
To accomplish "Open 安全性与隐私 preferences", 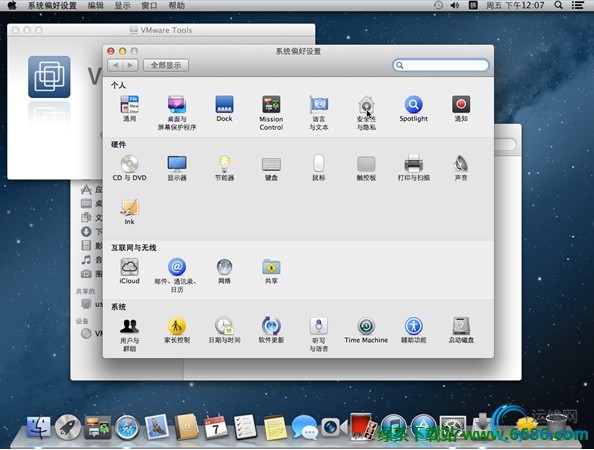I will 366,112.
